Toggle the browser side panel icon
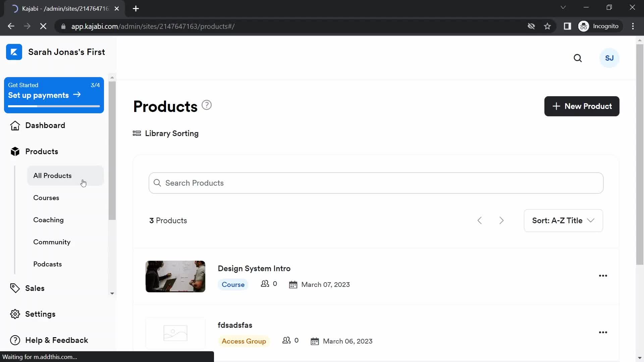The image size is (644, 362). (567, 26)
